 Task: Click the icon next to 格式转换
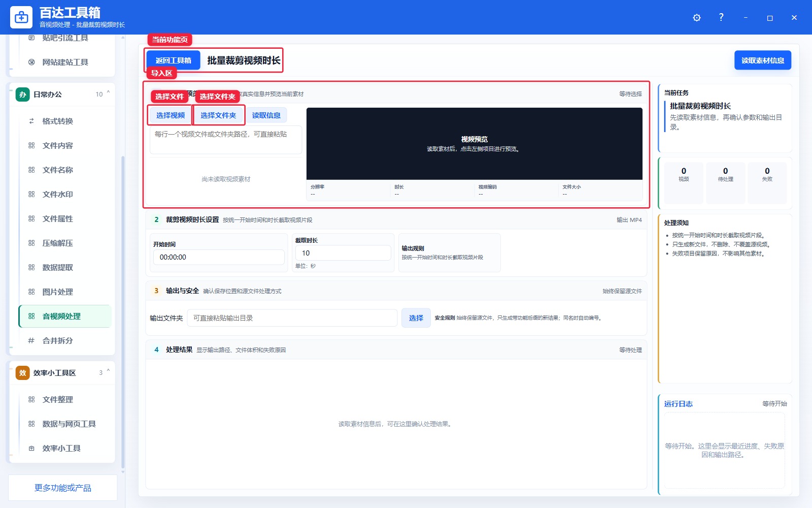(31, 121)
